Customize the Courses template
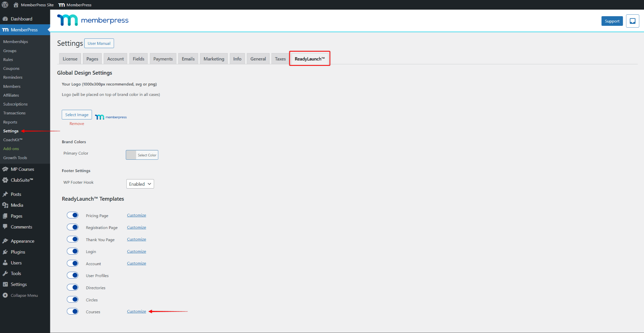 (136, 311)
